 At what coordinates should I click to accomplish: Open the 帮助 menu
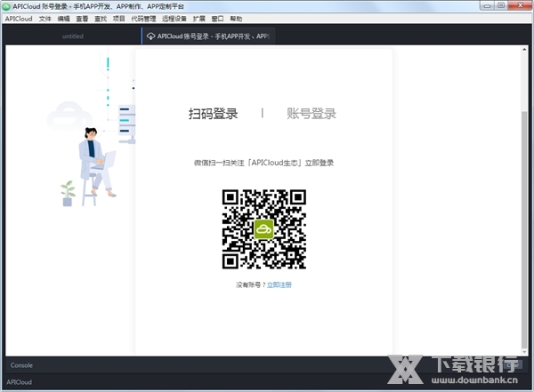coord(236,19)
